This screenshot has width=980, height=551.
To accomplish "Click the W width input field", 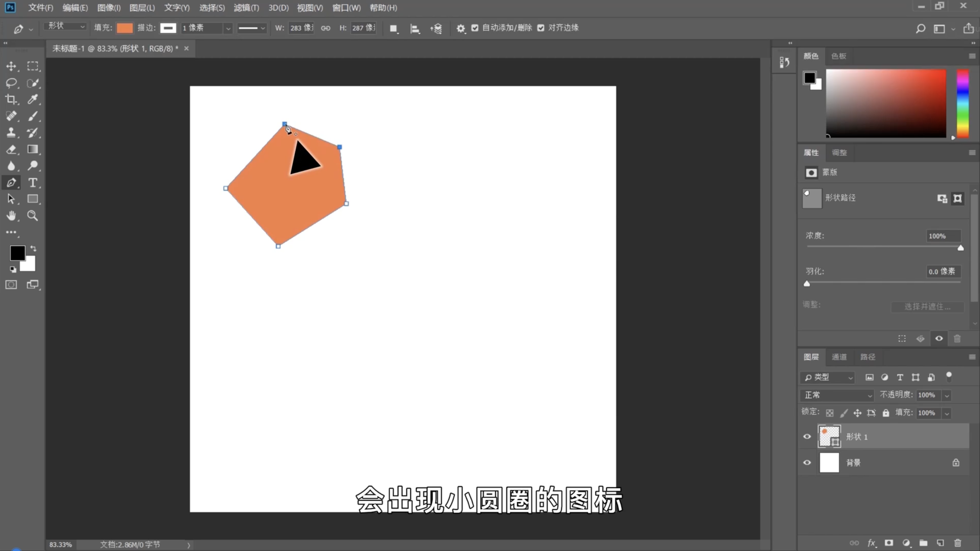I will 301,28.
